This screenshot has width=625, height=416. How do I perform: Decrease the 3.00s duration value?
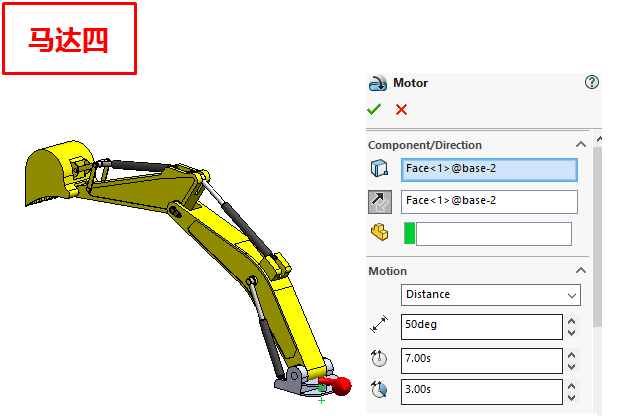pyautogui.click(x=571, y=398)
